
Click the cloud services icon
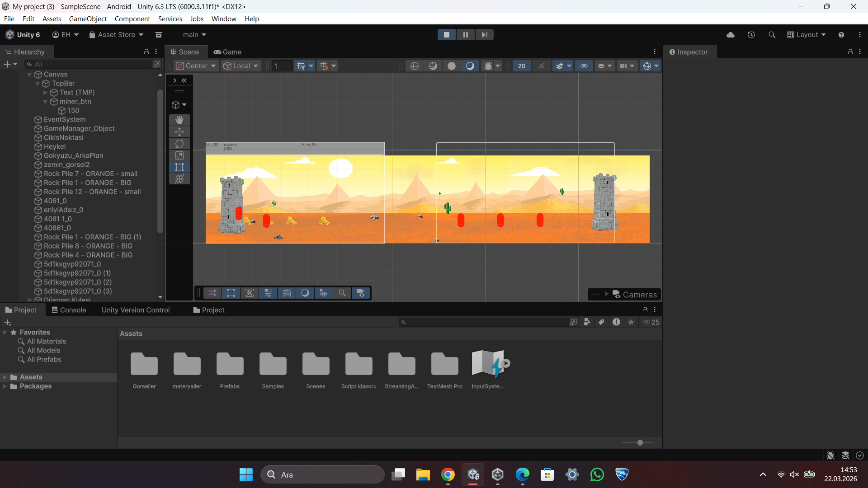click(x=731, y=35)
